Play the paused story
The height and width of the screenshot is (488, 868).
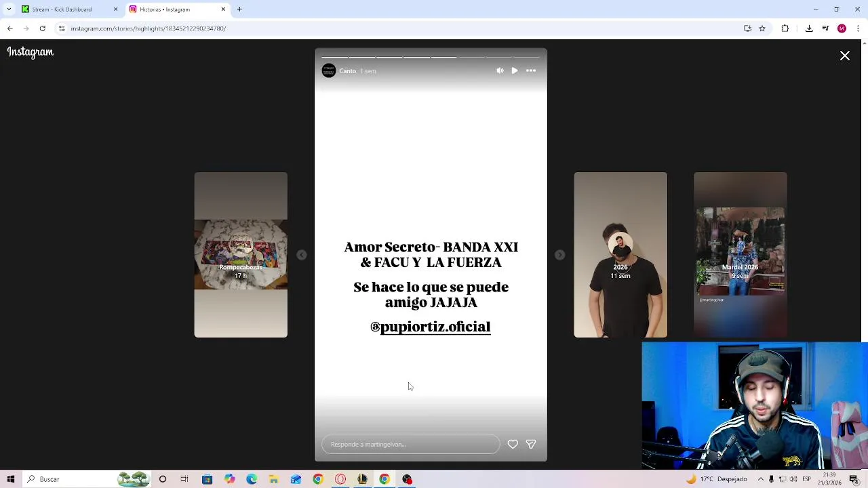coord(515,70)
